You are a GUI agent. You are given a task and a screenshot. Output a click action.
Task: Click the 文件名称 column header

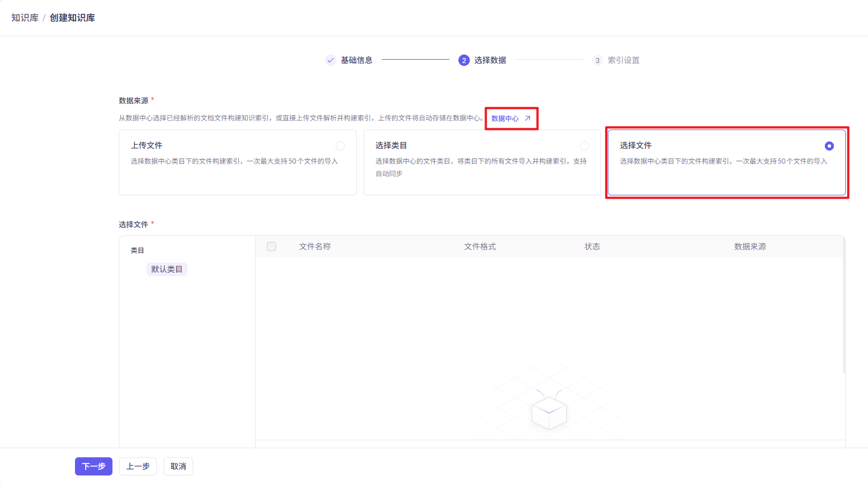(315, 247)
